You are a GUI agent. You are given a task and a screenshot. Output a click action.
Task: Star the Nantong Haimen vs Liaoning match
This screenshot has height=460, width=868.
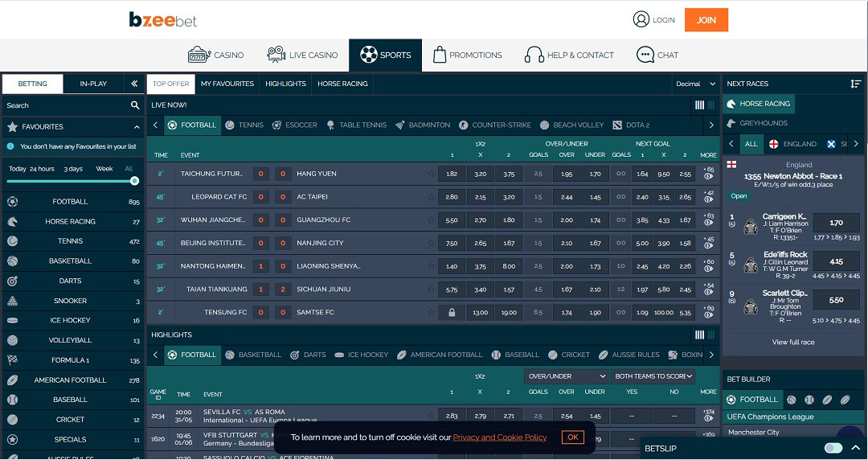(x=431, y=266)
